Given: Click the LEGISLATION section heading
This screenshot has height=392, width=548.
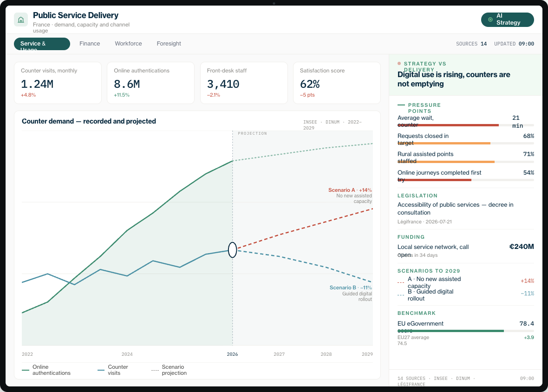Looking at the screenshot, I should tap(418, 196).
